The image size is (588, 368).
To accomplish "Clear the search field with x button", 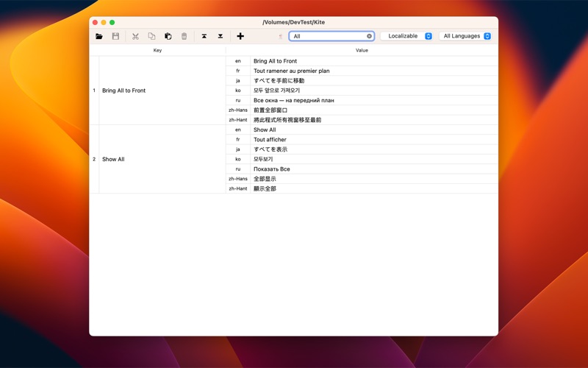I will pyautogui.click(x=370, y=36).
